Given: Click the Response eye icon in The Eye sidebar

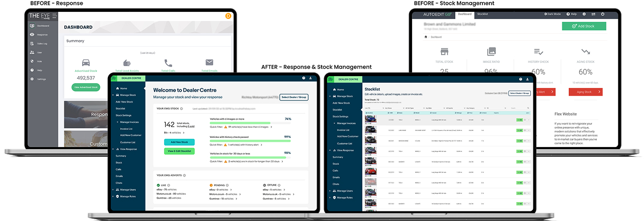Looking at the screenshot, I should pos(32,34).
